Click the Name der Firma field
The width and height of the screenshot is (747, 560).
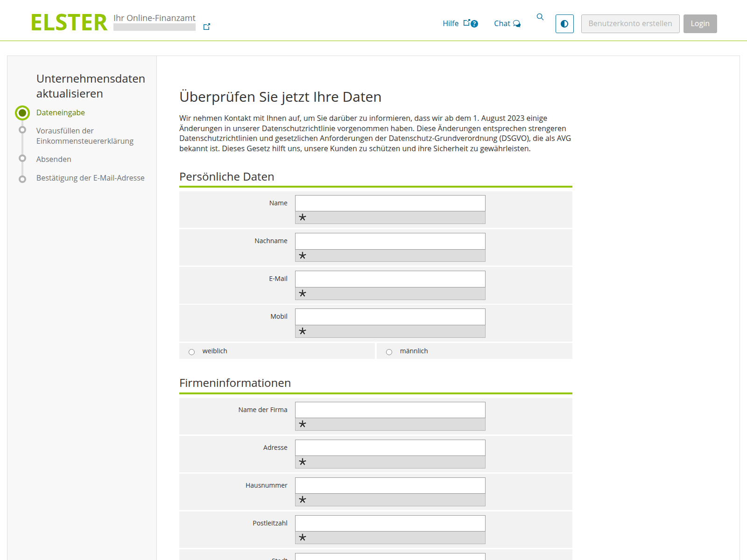390,410
